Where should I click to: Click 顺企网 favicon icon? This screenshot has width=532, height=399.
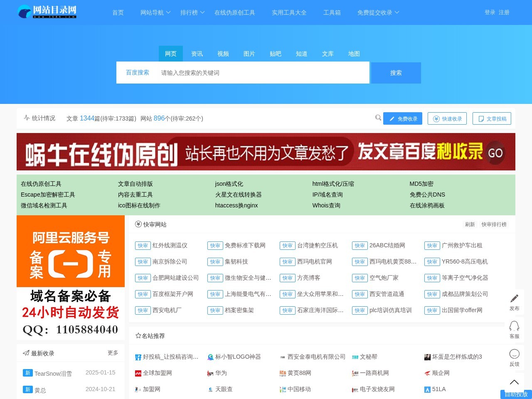427,373
